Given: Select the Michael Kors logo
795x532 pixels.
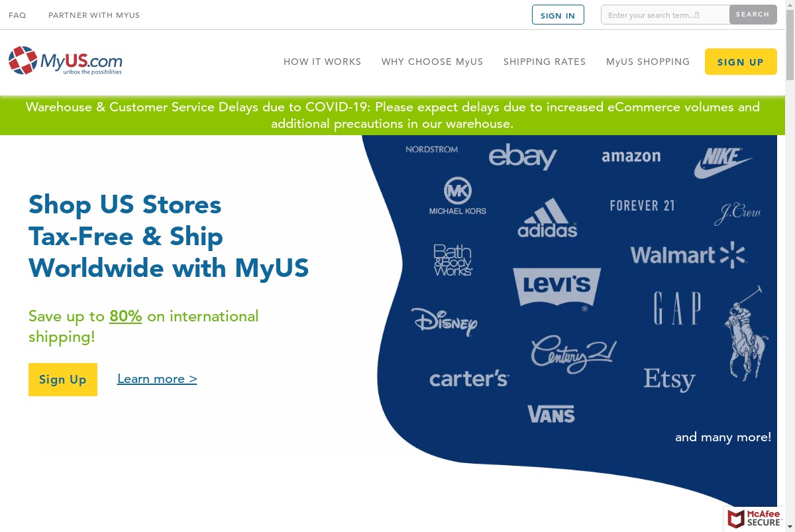Looking at the screenshot, I should (x=458, y=195).
